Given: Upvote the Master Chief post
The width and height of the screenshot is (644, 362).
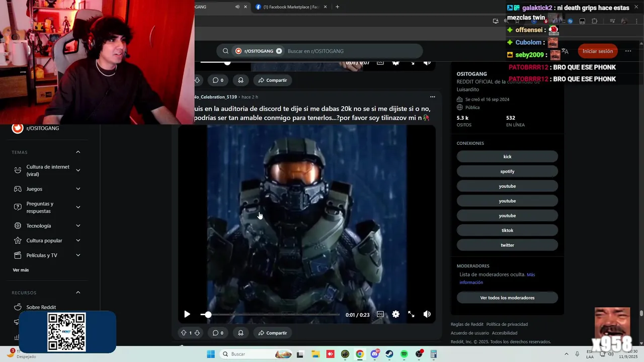Looking at the screenshot, I should point(184,333).
